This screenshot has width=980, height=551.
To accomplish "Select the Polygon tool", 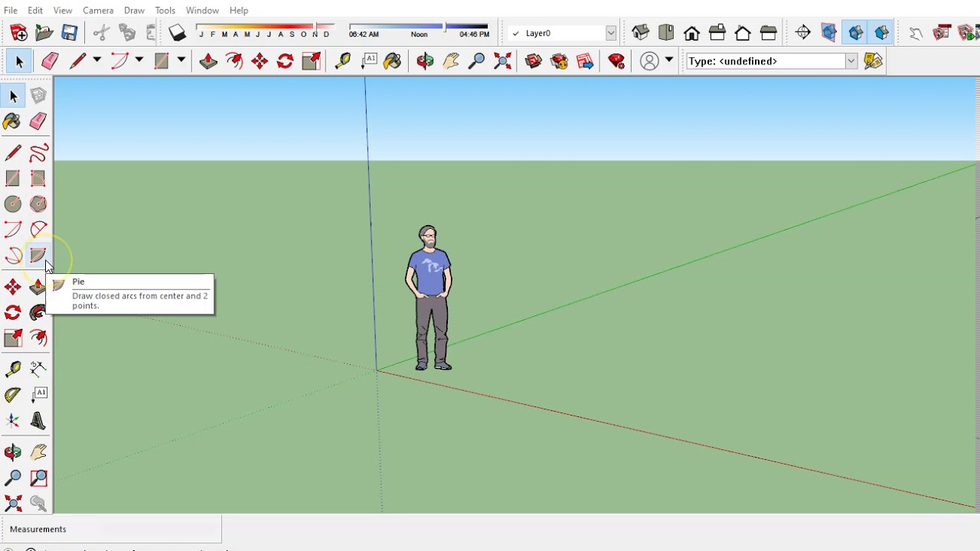I will 38,204.
